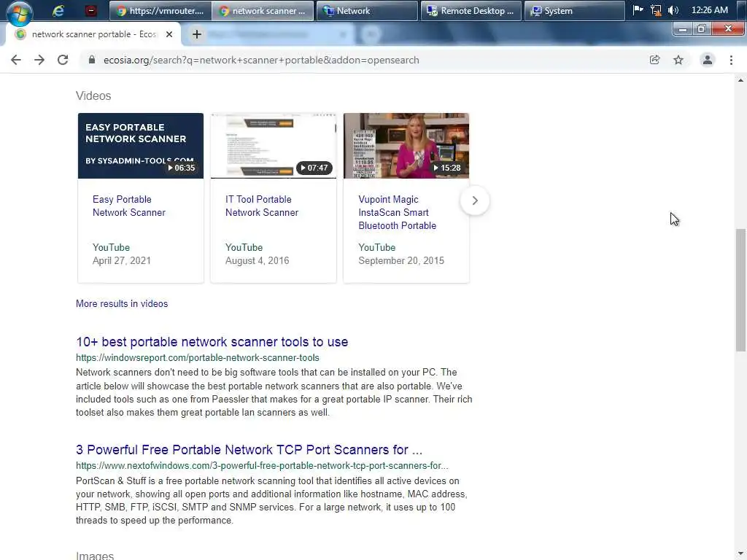Minimize the Chrome window
This screenshot has height=560, width=747.
point(683,29)
